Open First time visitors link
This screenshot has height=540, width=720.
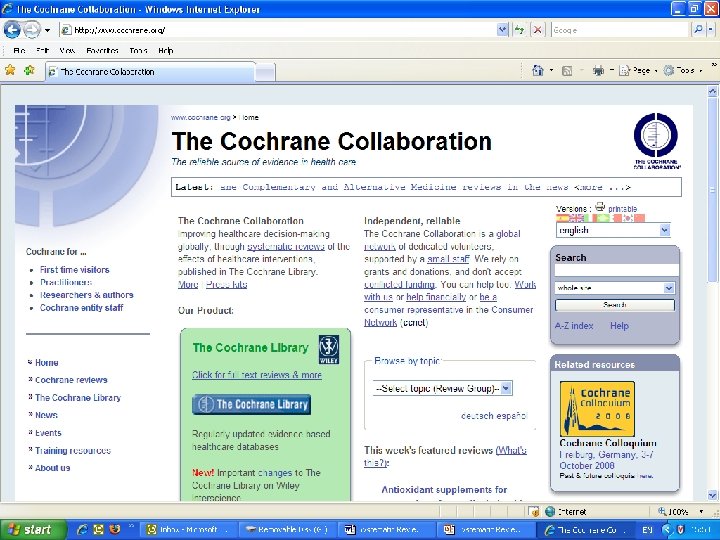click(x=74, y=270)
